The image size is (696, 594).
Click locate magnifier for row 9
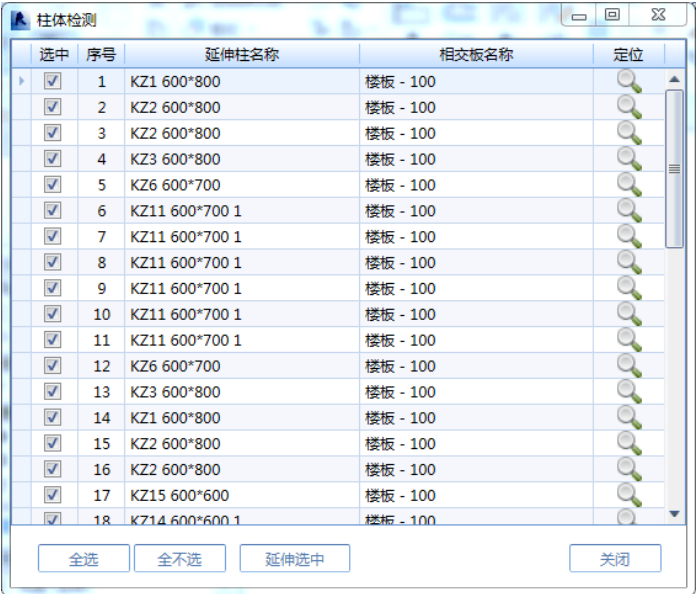[629, 289]
